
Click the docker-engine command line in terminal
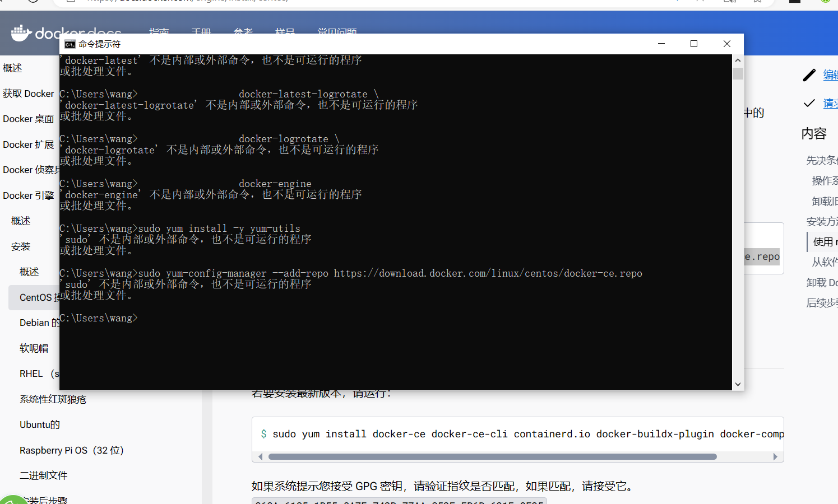coord(186,184)
